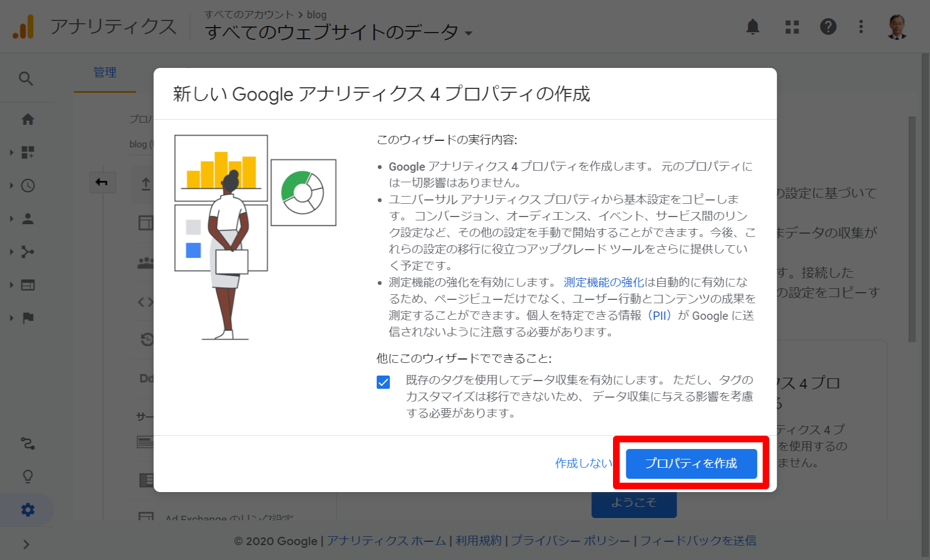Expand the Behavior section arrow
The height and width of the screenshot is (560, 930).
click(x=11, y=285)
